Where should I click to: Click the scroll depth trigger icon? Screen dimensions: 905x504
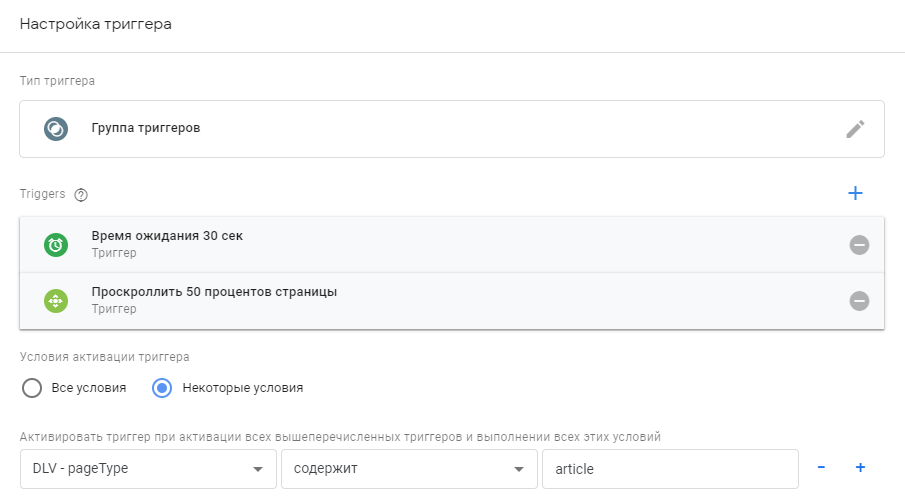pos(56,300)
